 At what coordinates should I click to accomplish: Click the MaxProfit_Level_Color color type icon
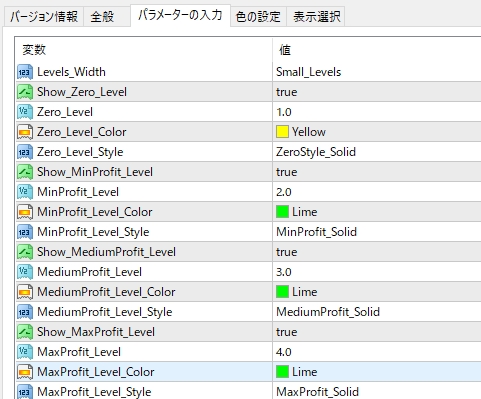25,372
